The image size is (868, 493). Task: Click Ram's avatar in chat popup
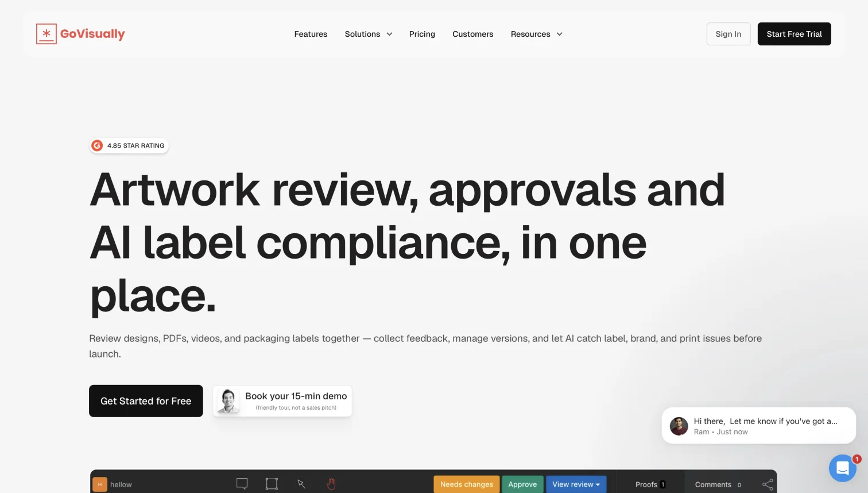coord(679,426)
